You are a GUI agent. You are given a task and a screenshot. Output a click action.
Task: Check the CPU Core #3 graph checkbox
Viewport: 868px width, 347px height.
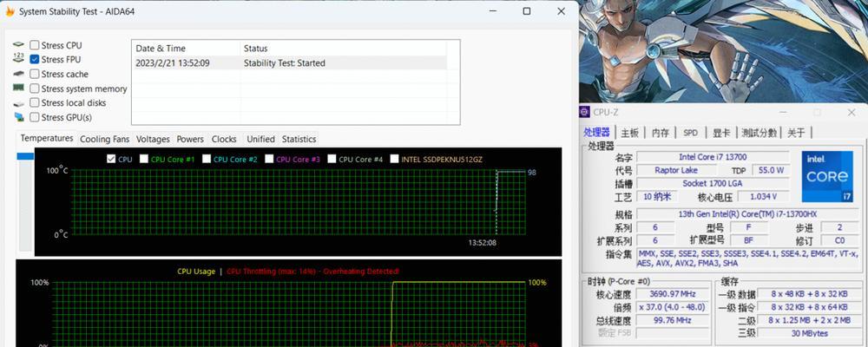(269, 159)
